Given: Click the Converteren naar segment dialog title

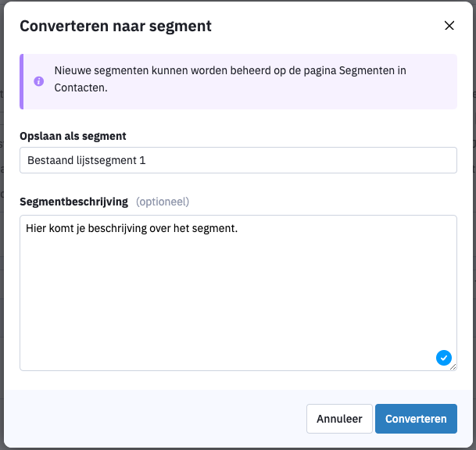Looking at the screenshot, I should 116,26.
